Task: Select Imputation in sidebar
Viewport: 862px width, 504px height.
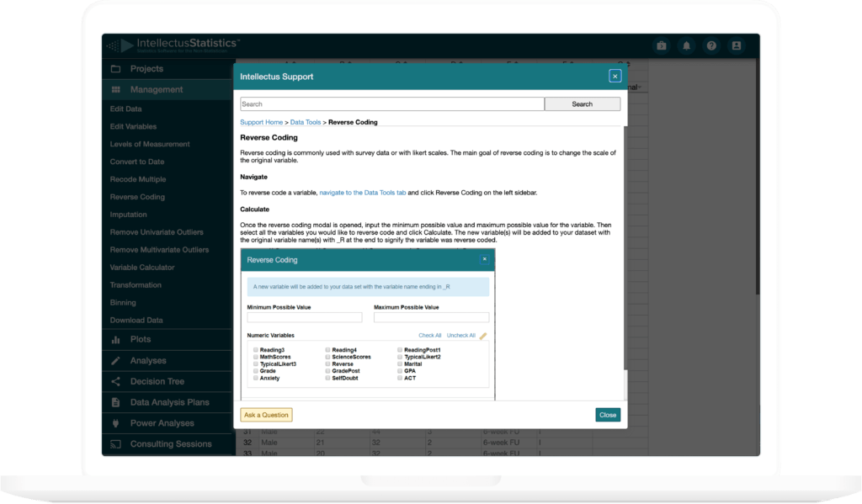Action: pos(128,215)
